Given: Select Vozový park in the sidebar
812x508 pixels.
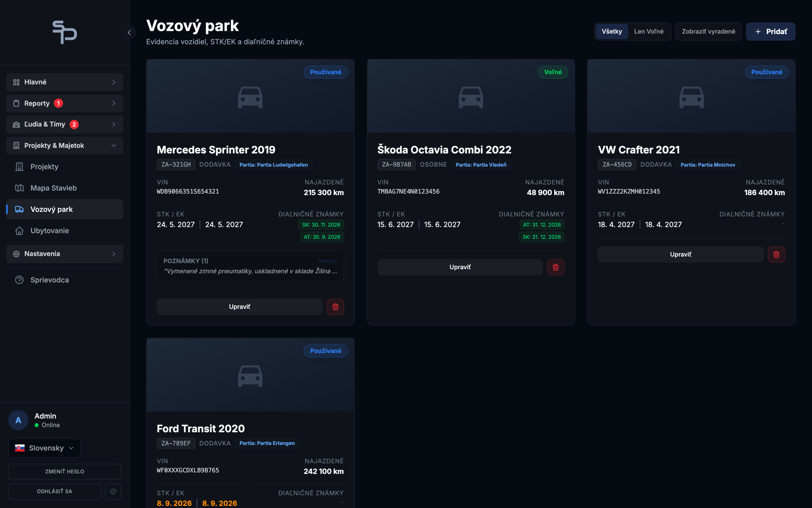Looking at the screenshot, I should point(65,209).
